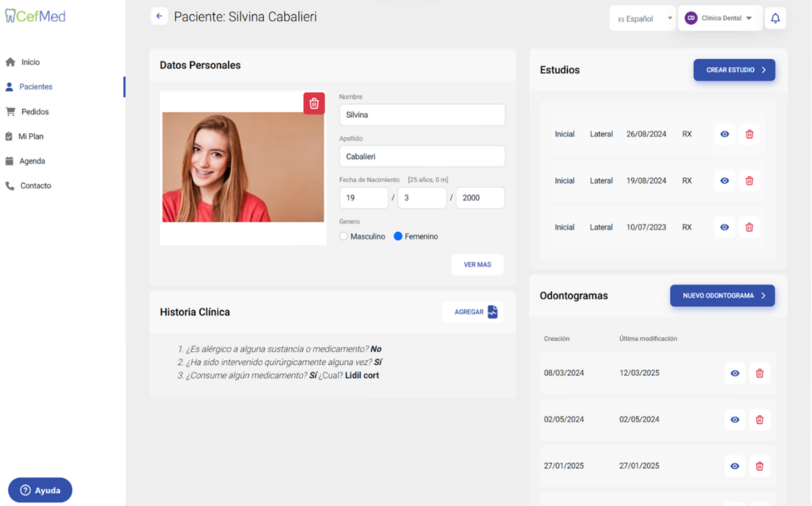The height and width of the screenshot is (506, 812).
Task: Click Ver Mas for more personal data
Action: point(477,265)
